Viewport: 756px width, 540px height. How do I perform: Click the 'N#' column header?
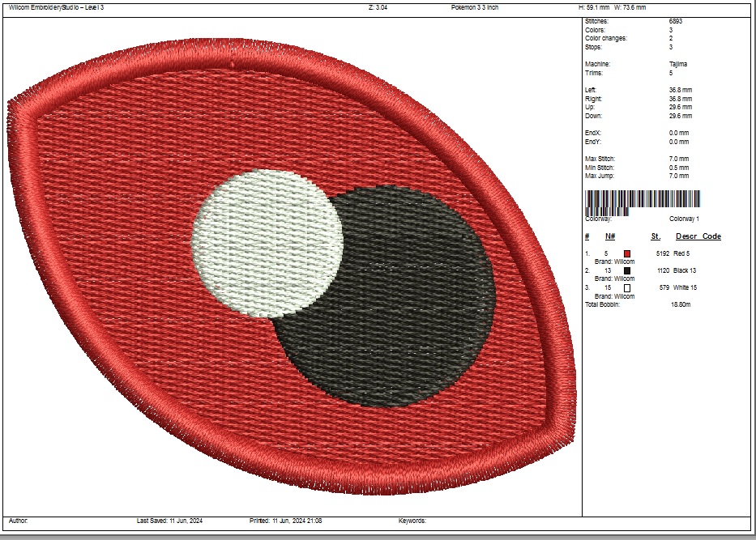[x=610, y=236]
